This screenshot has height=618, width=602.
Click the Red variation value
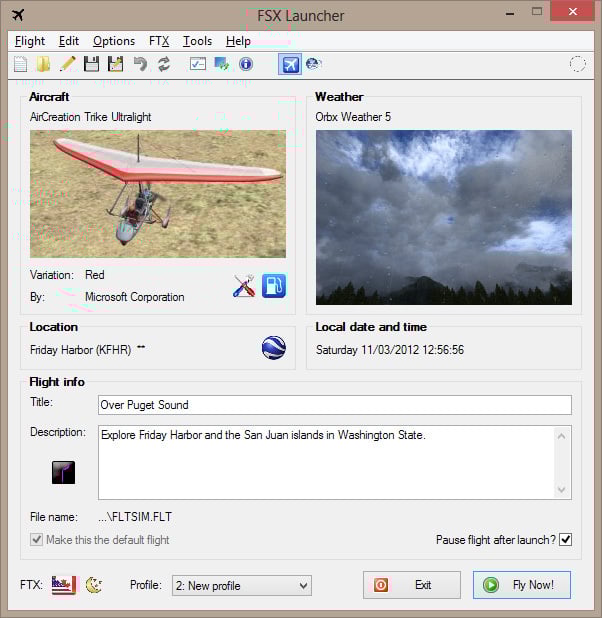tap(95, 275)
